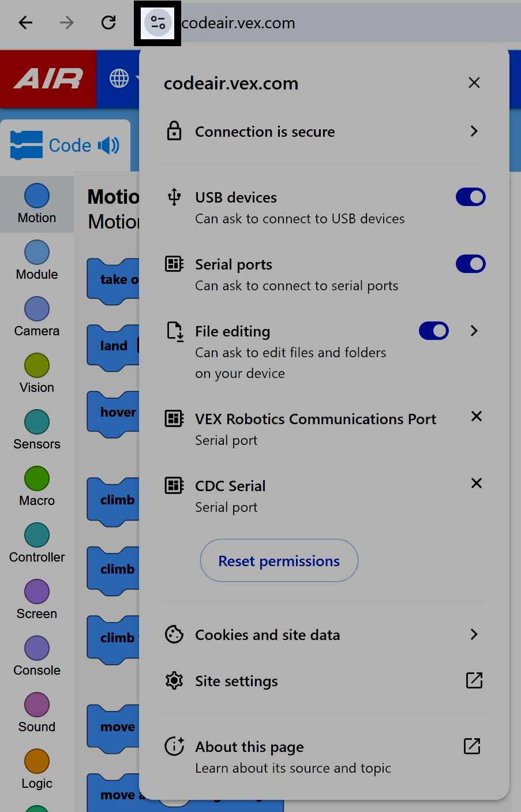Click the Reset permissions button
Screen dimensions: 521x812
tap(279, 560)
